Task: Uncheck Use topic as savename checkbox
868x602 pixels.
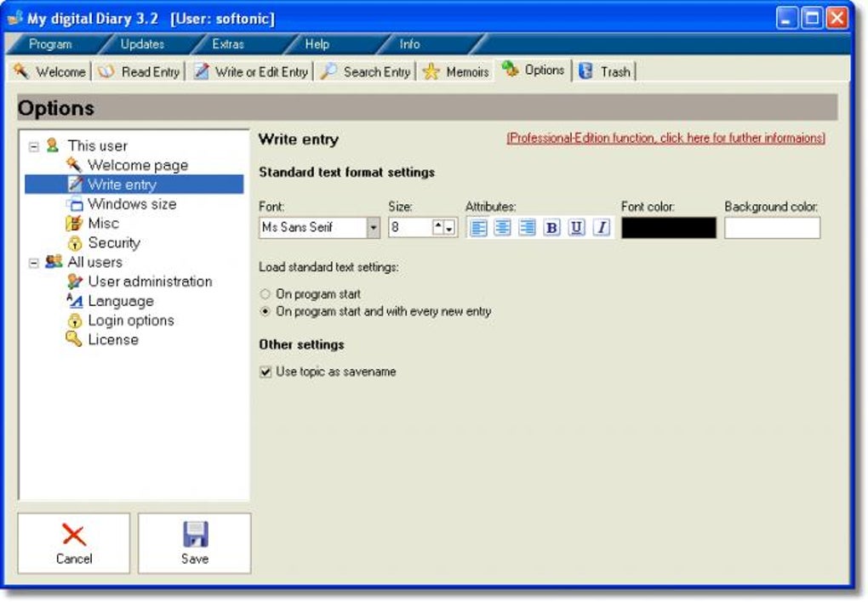Action: point(266,372)
